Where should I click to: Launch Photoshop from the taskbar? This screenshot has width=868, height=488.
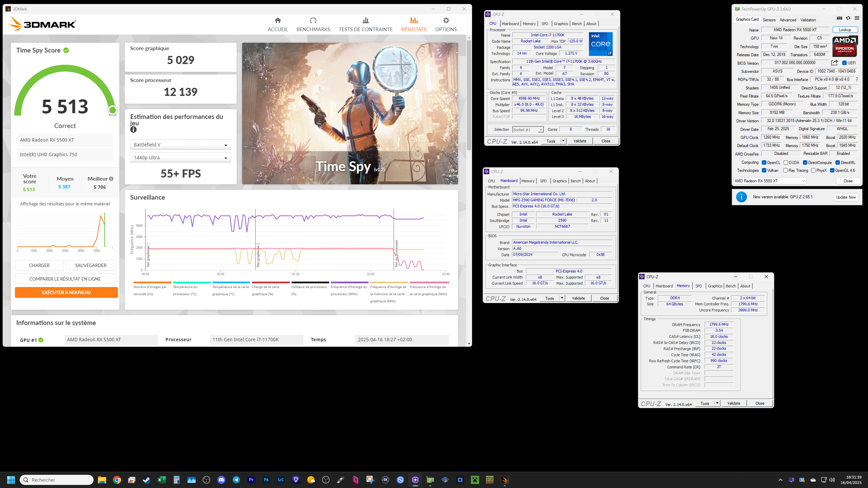tap(266, 480)
